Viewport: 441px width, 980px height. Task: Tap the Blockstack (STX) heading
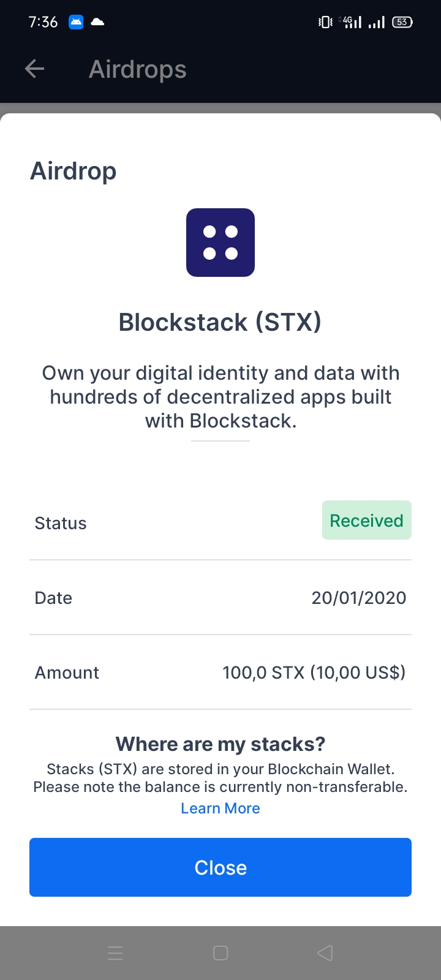point(220,322)
